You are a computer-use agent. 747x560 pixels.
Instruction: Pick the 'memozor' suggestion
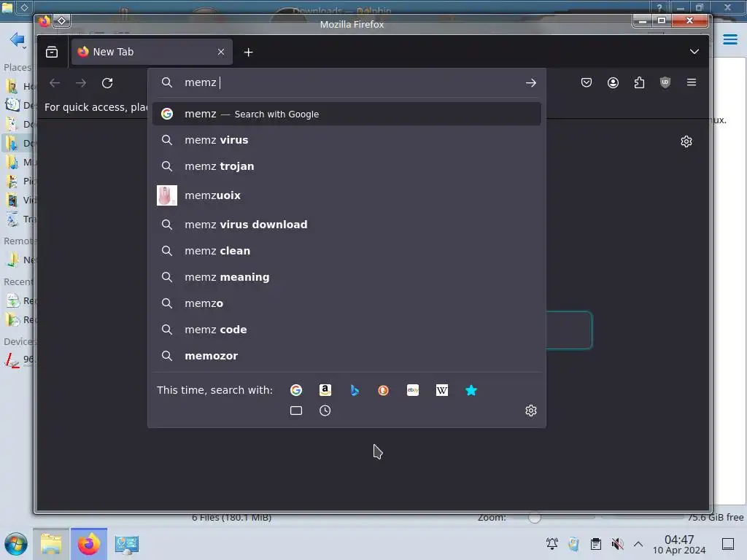pyautogui.click(x=347, y=355)
